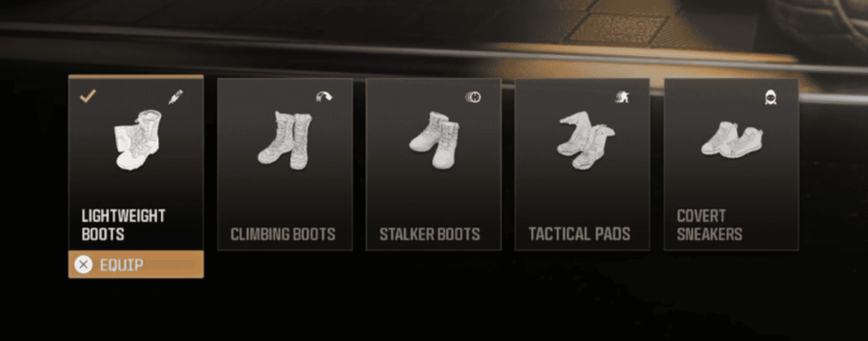Select the Climbing Boots boot image
Viewport: 868px width, 341px height.
tap(285, 140)
